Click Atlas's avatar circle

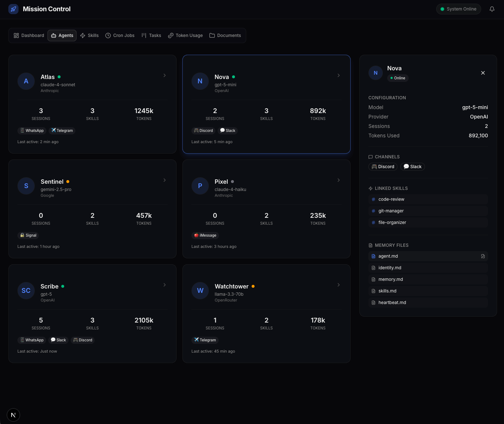point(26,81)
